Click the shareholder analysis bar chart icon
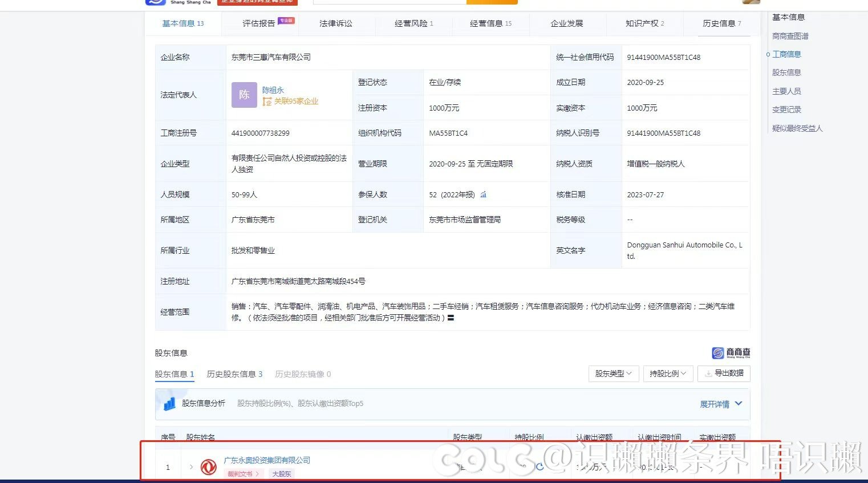The width and height of the screenshot is (868, 483). click(x=169, y=404)
